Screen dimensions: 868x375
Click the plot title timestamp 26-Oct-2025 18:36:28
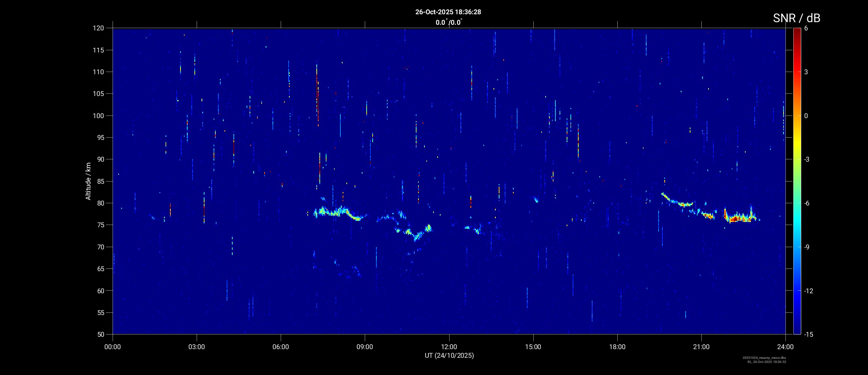pos(448,12)
